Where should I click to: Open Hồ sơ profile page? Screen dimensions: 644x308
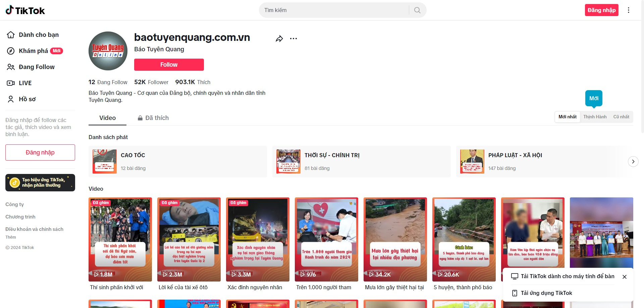coord(21,99)
